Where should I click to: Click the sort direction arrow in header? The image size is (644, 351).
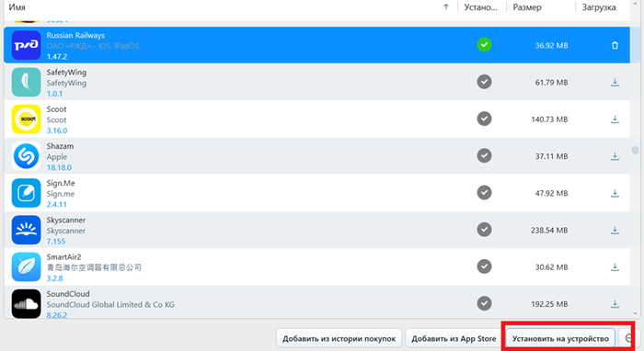coord(446,7)
